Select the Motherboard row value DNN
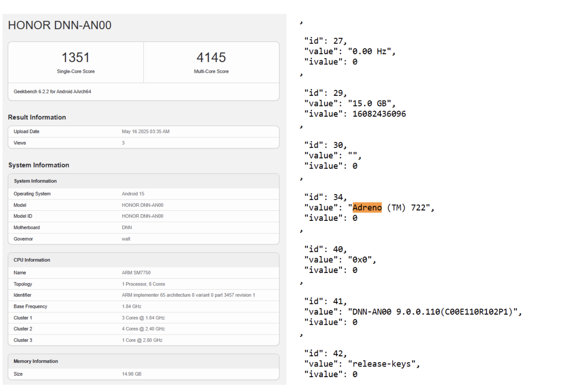The height and width of the screenshot is (392, 577). coord(127,227)
